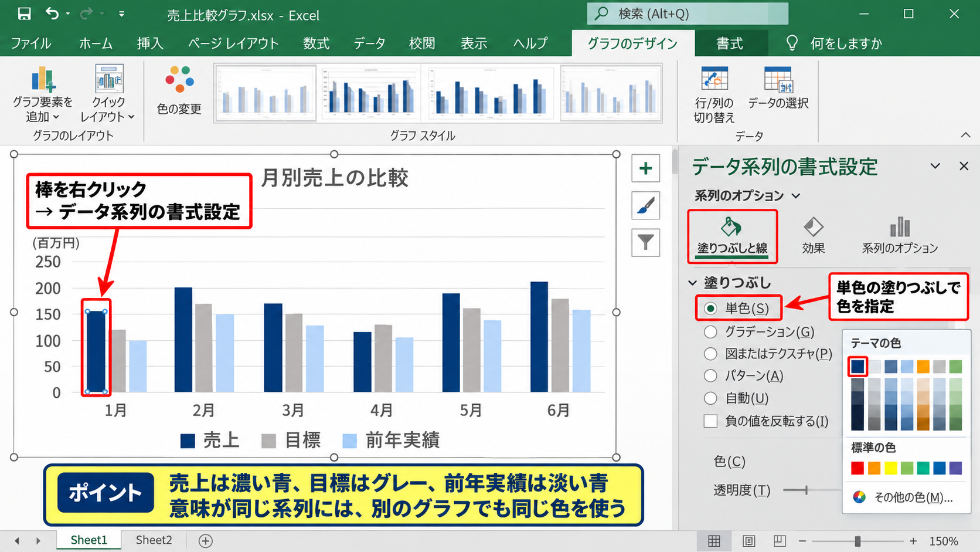Image resolution: width=980 pixels, height=552 pixels.
Task: Collapse the 塗りつぶし section
Action: [693, 283]
